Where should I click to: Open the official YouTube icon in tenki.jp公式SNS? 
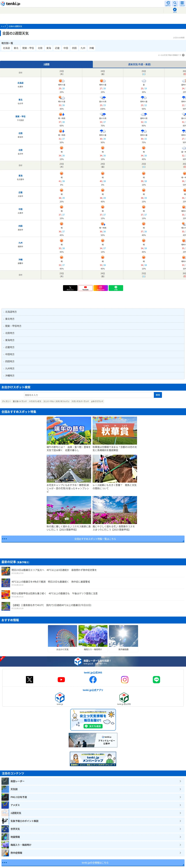[61, 680]
